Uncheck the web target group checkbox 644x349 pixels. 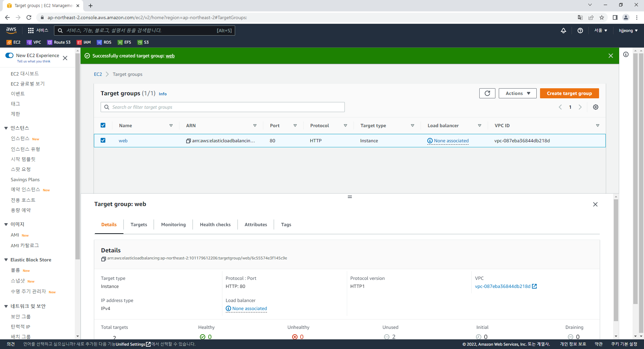pyautogui.click(x=103, y=140)
